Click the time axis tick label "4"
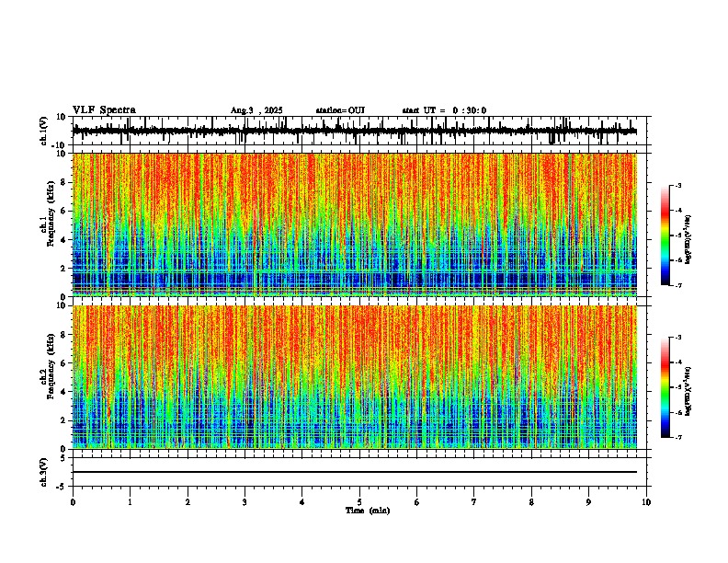Viewport: 728px width, 563px height. point(302,502)
